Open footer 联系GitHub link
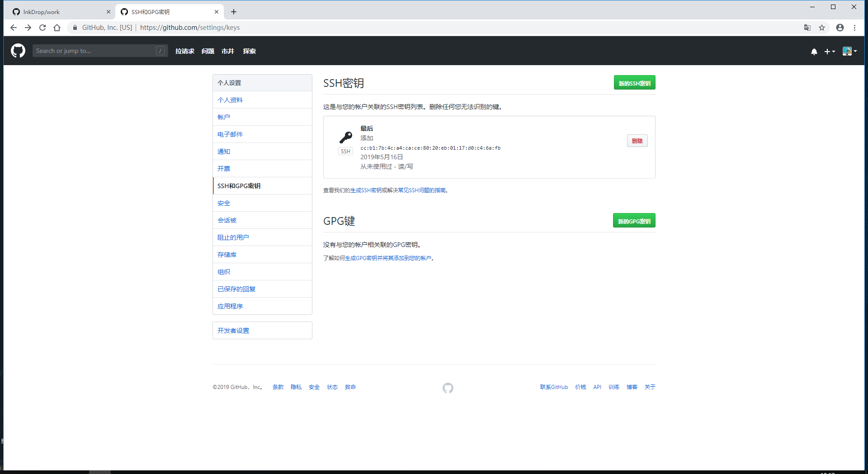Image resolution: width=868 pixels, height=474 pixels. pos(554,387)
